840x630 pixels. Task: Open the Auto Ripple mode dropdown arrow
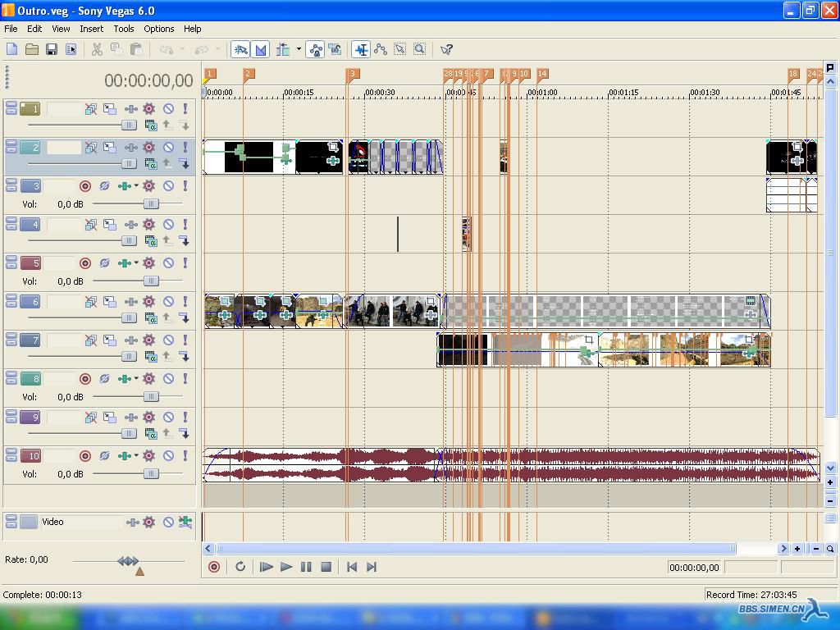[x=299, y=50]
